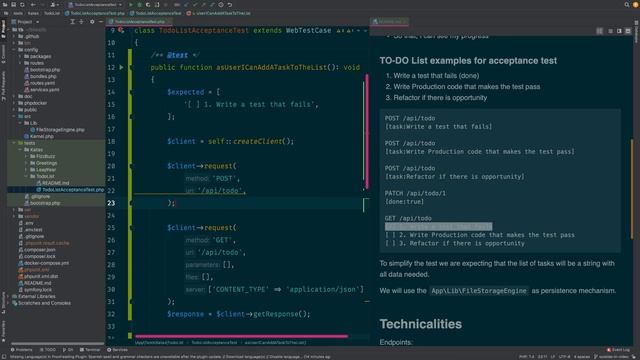
Task: Open the Pull Requests stripe button
Action: click(3, 86)
